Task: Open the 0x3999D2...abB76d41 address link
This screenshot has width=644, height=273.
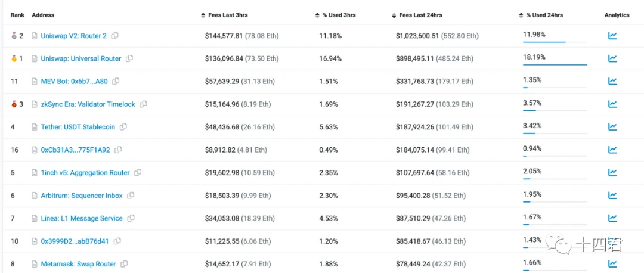Action: (x=75, y=241)
